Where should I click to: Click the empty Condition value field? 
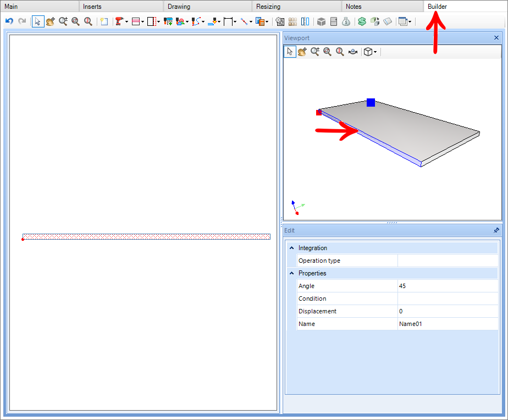coord(448,299)
